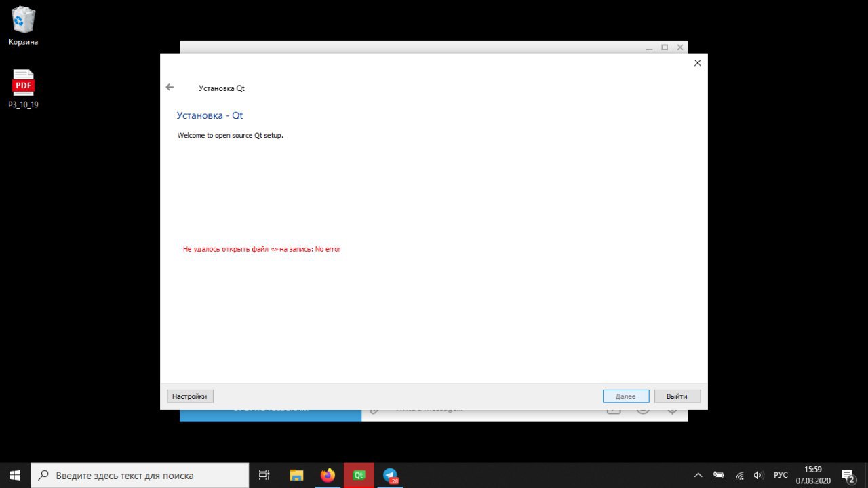This screenshot has width=868, height=488.
Task: Switch to Firefox in the taskbar
Action: pyautogui.click(x=328, y=475)
